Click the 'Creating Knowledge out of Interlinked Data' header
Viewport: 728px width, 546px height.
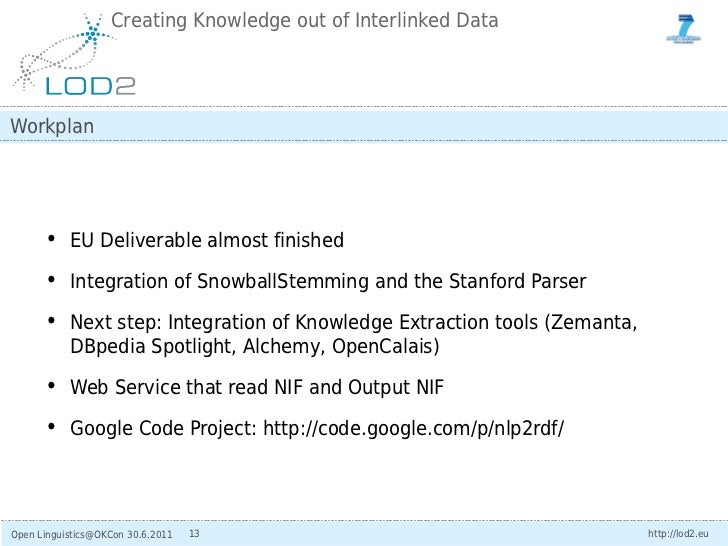pos(305,19)
